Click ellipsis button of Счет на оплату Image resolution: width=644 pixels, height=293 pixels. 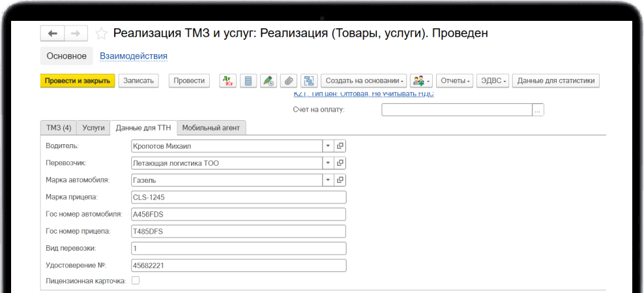538,110
